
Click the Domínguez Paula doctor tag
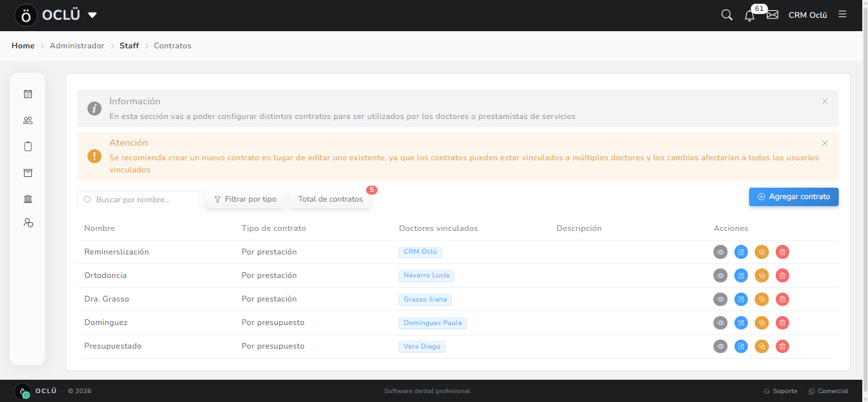(x=432, y=323)
